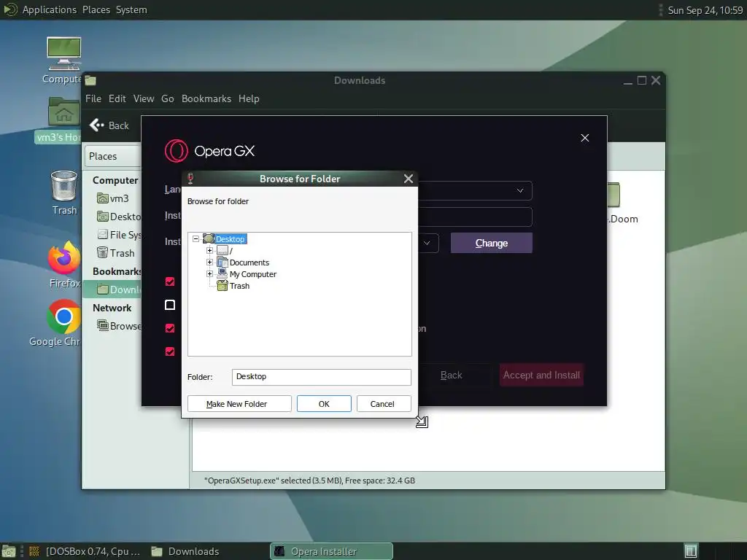Viewport: 747px width, 560px height.
Task: Click the Desktop icon in folder tree
Action: pos(209,238)
